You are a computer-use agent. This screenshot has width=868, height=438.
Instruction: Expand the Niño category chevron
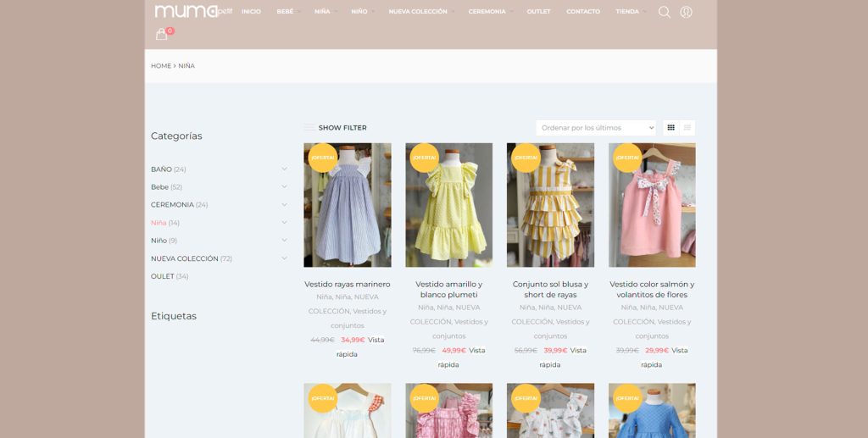(x=284, y=240)
